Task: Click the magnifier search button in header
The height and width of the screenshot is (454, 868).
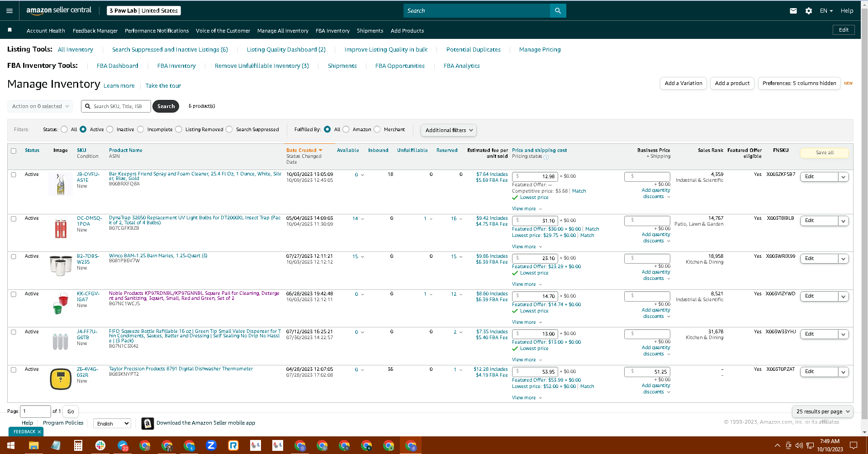Action: click(x=558, y=11)
